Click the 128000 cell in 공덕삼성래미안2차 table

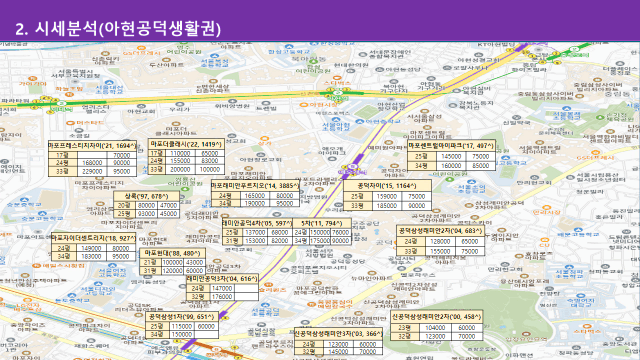point(440,242)
